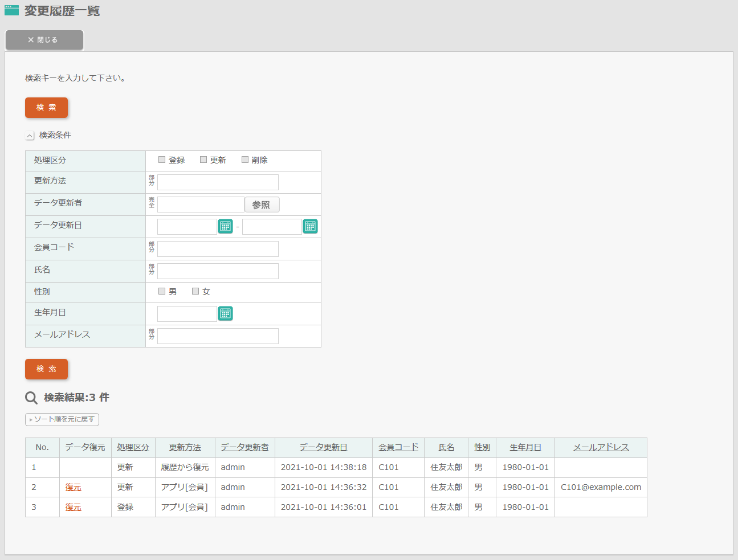Sort by データ更新日 column header
This screenshot has width=738, height=560.
point(324,447)
